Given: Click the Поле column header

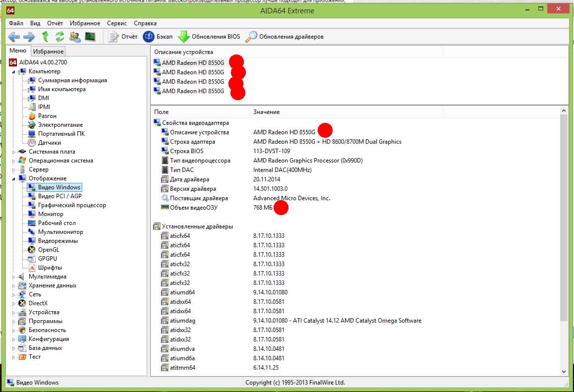Looking at the screenshot, I should point(200,112).
